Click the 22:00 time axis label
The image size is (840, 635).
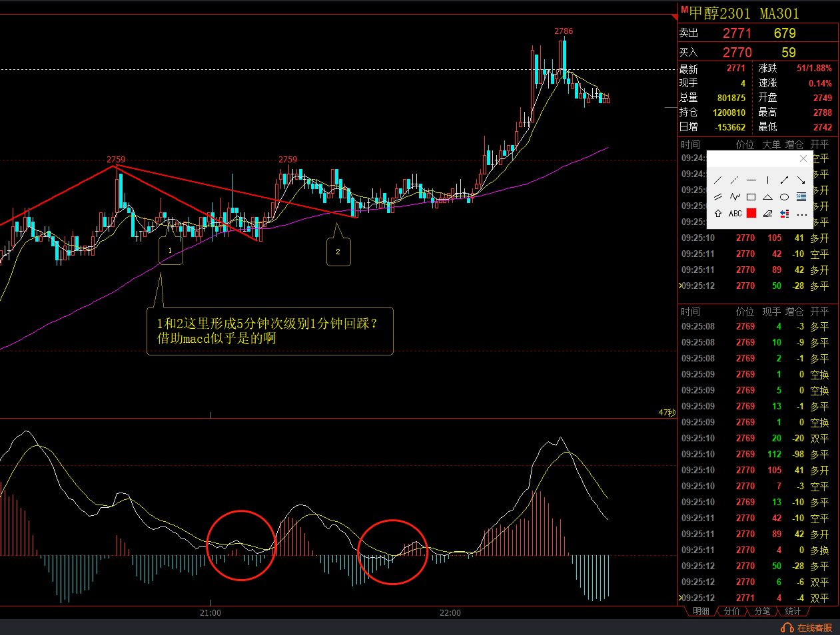pyautogui.click(x=450, y=612)
